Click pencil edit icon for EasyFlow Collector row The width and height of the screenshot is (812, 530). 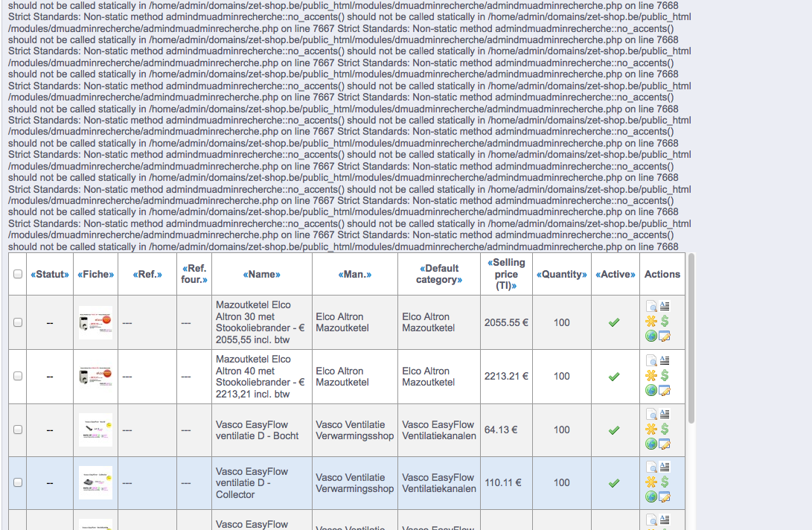click(x=665, y=497)
